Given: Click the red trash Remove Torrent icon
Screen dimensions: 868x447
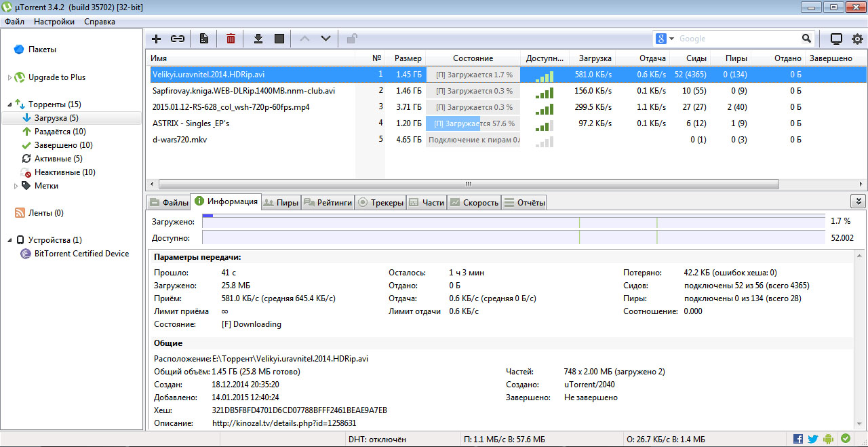Looking at the screenshot, I should (x=231, y=39).
